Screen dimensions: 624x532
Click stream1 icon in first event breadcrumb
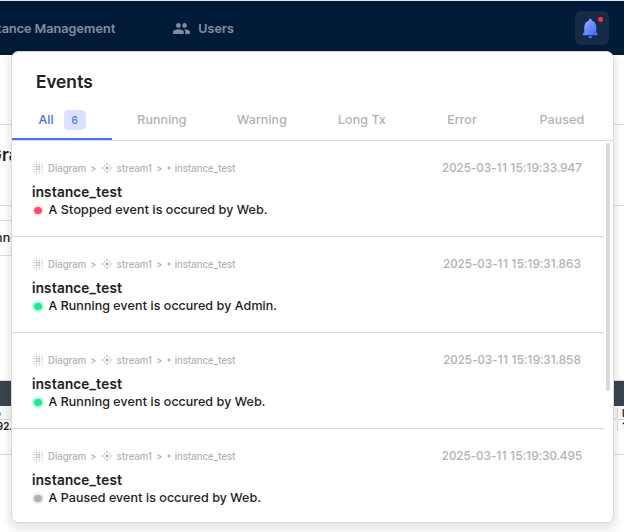107,168
